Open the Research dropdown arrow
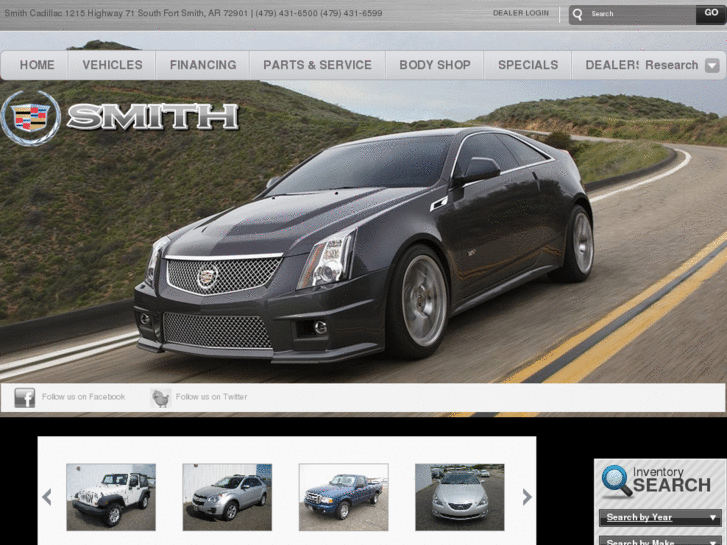 tap(712, 65)
